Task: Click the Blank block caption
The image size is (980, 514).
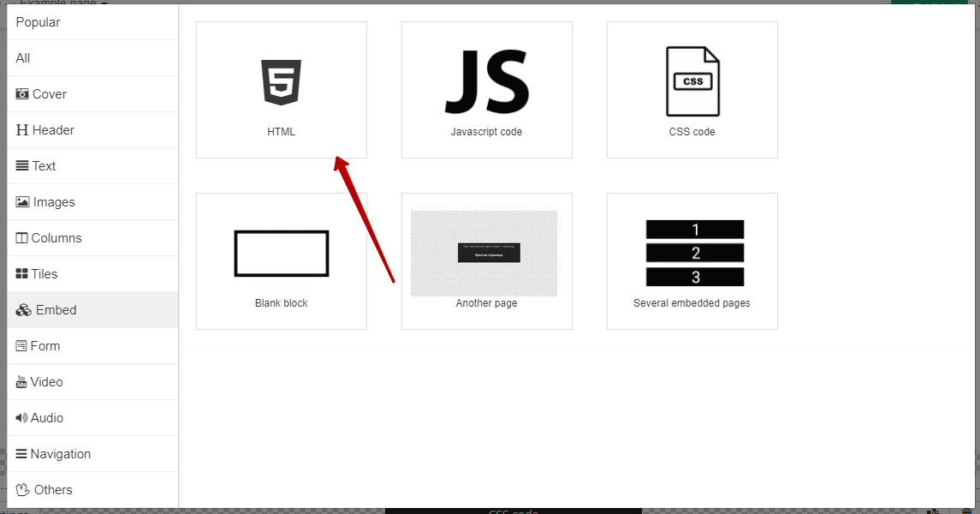Action: tap(282, 303)
